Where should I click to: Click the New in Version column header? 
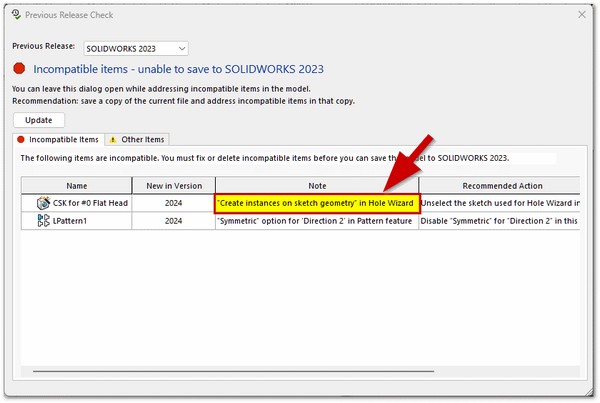click(174, 186)
